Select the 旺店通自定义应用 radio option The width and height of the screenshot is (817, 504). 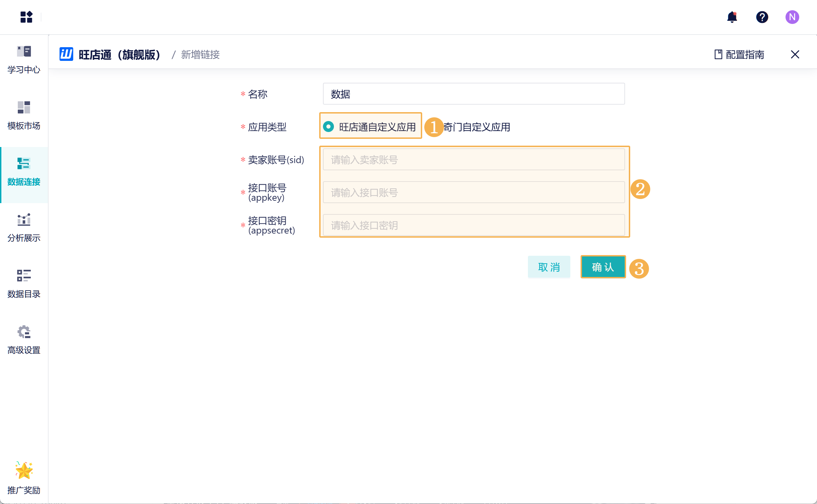[x=369, y=127]
